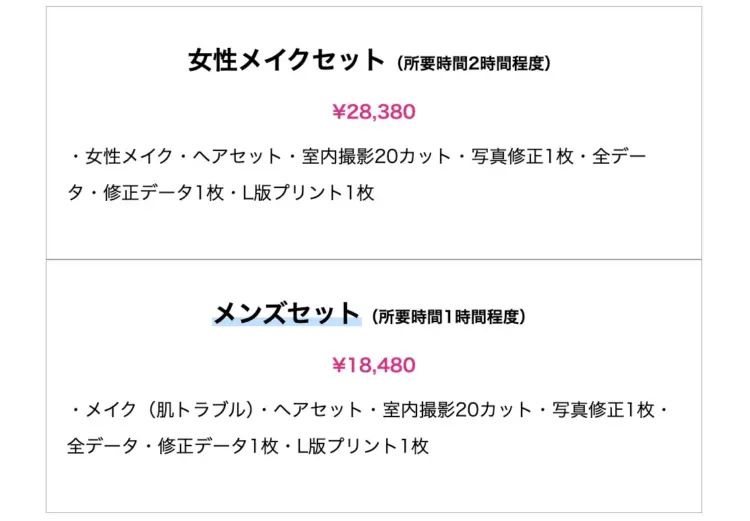Screen dimensions: 750x521
Task: Click 全データ in the men's set description
Action: [102, 446]
